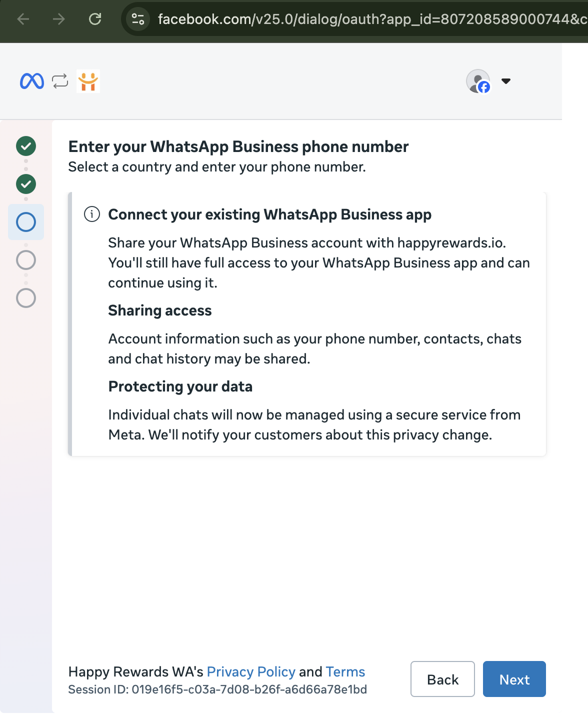Click the browser forward arrow
This screenshot has height=714, width=588.
pyautogui.click(x=59, y=19)
